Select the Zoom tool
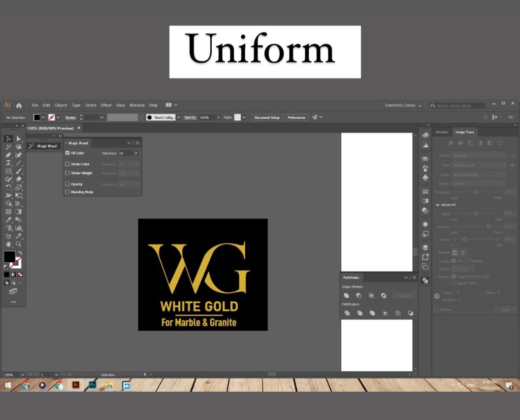This screenshot has width=520, height=420. 19,244
